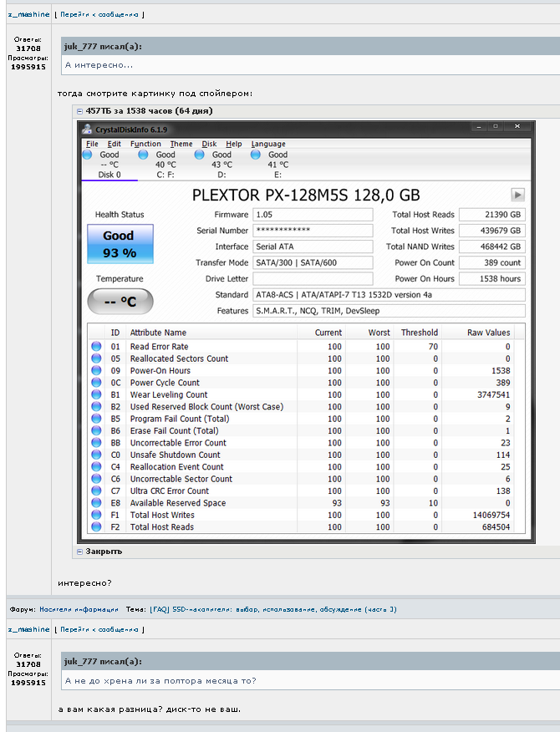Click status orb for Uncorrectable Error Count

[96, 443]
